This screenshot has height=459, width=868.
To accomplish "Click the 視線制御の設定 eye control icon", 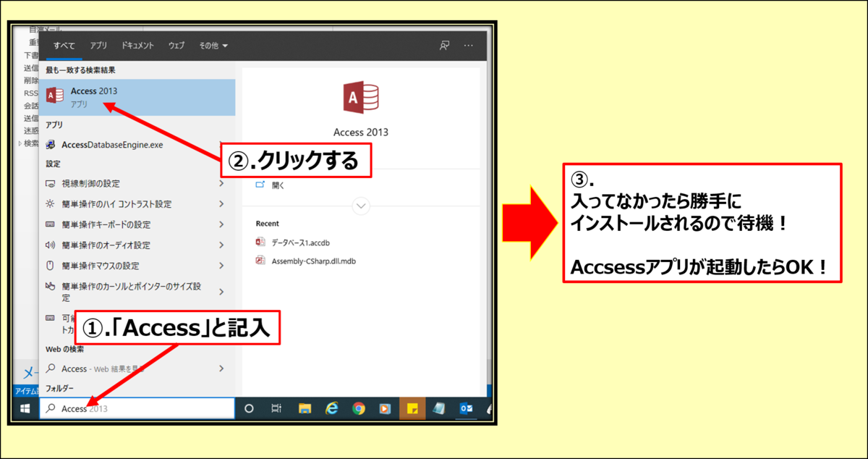I will tap(51, 184).
